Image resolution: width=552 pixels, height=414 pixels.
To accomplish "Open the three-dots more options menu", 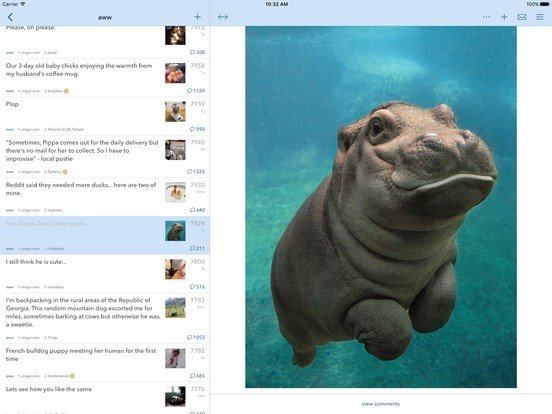I will point(486,17).
